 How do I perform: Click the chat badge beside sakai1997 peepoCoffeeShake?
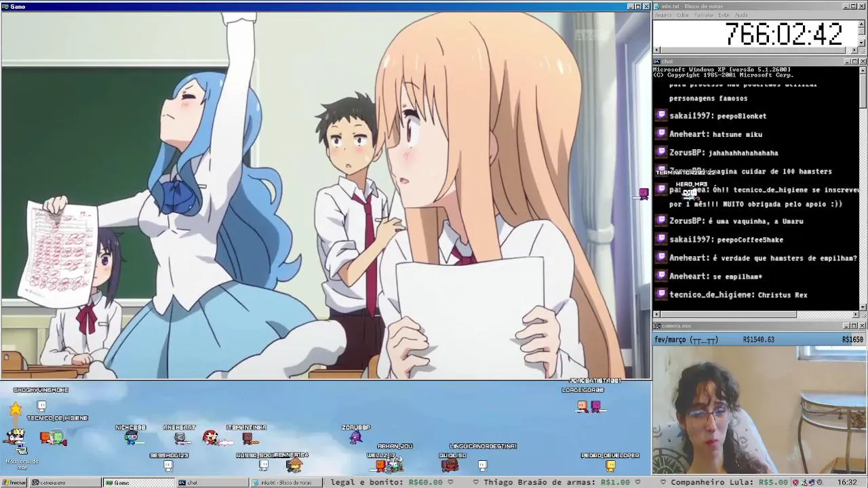[x=661, y=239]
